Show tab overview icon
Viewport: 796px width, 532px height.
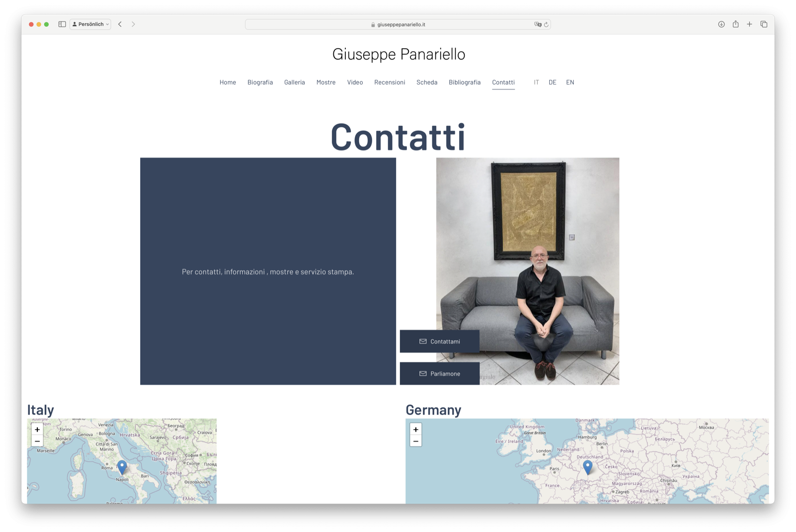(x=764, y=24)
